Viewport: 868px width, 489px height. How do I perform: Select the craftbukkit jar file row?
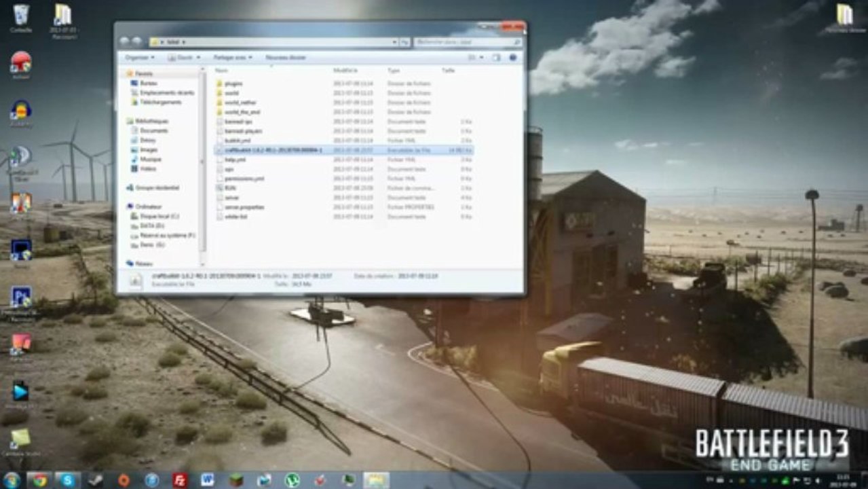tap(343, 149)
